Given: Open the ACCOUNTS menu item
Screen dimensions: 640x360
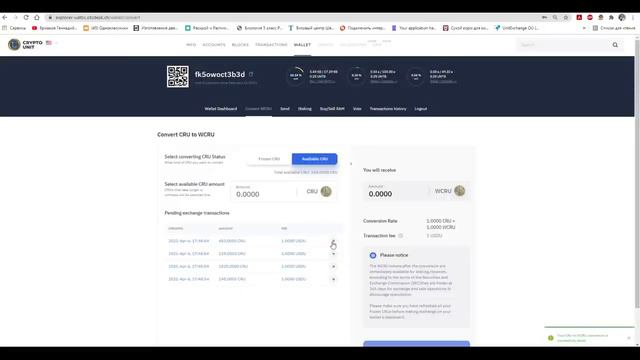Looking at the screenshot, I should 214,45.
